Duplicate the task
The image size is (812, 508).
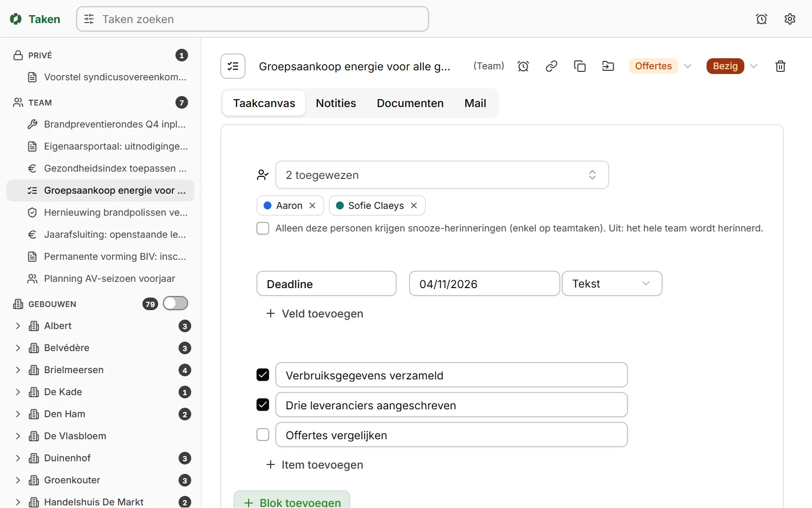click(x=580, y=66)
